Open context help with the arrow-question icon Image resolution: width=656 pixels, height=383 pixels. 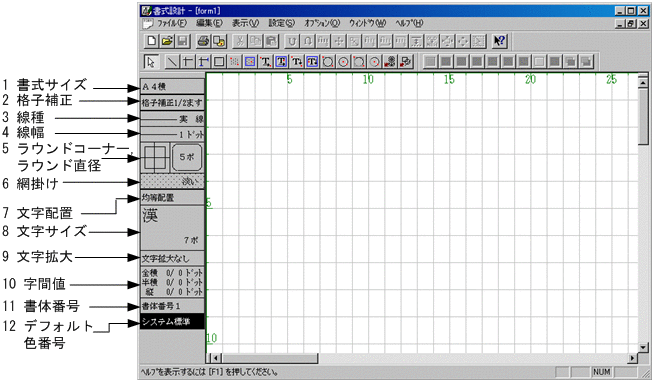pyautogui.click(x=500, y=41)
